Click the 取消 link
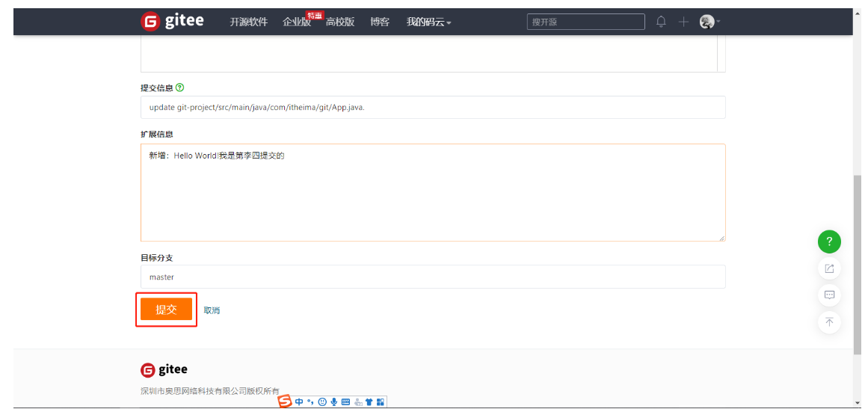 click(x=212, y=310)
